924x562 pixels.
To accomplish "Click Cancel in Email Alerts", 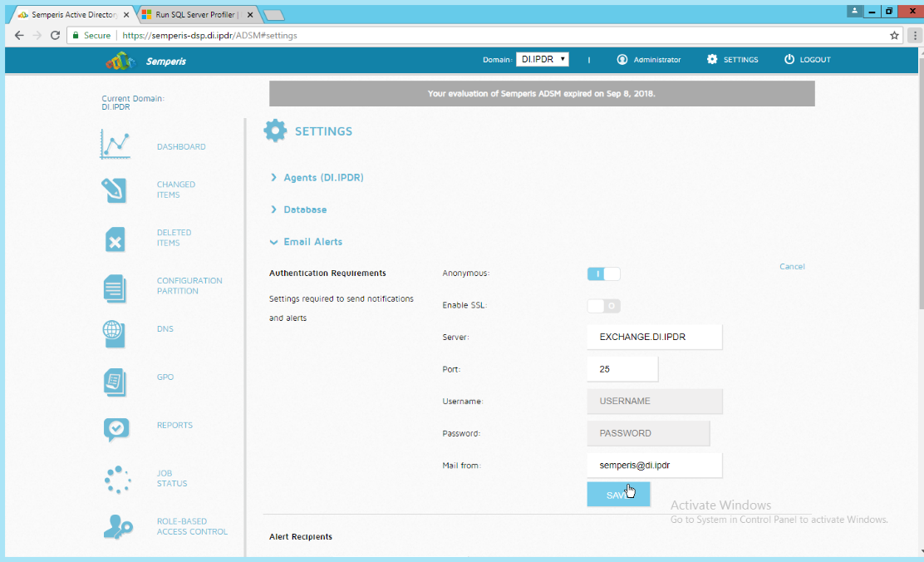I will (792, 267).
